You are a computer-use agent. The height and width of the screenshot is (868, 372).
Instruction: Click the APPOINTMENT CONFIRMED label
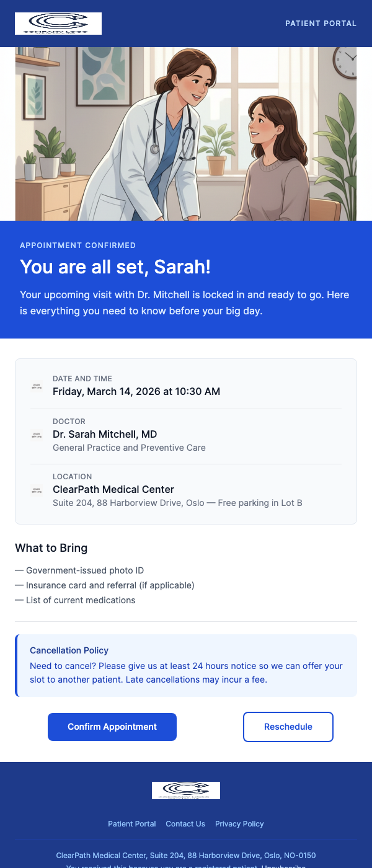tap(77, 245)
